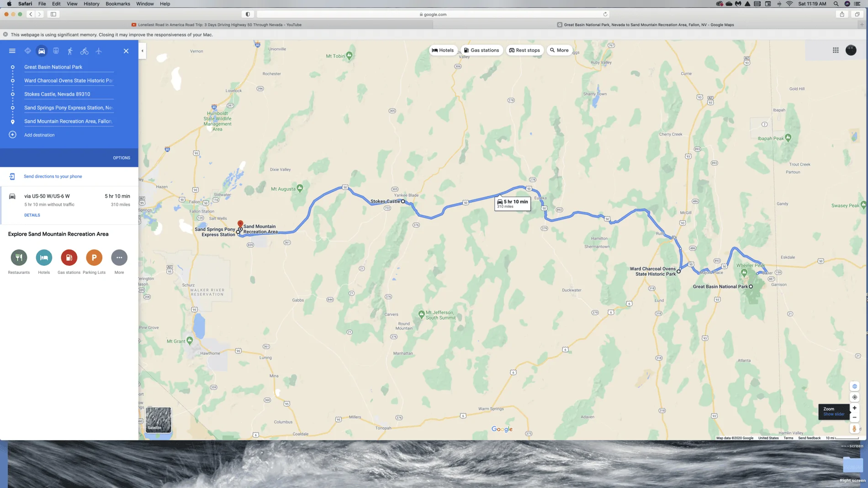
Task: Switch to cycling travel mode
Action: click(x=85, y=51)
